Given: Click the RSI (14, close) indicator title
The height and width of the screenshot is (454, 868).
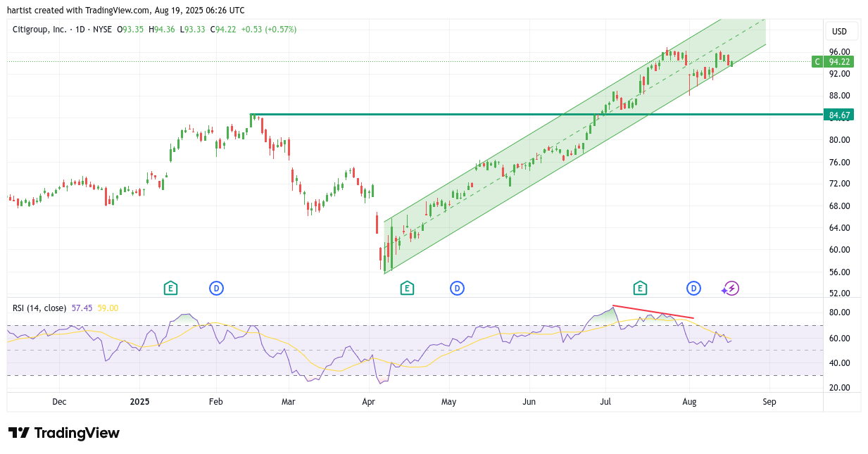Looking at the screenshot, I should [x=39, y=308].
